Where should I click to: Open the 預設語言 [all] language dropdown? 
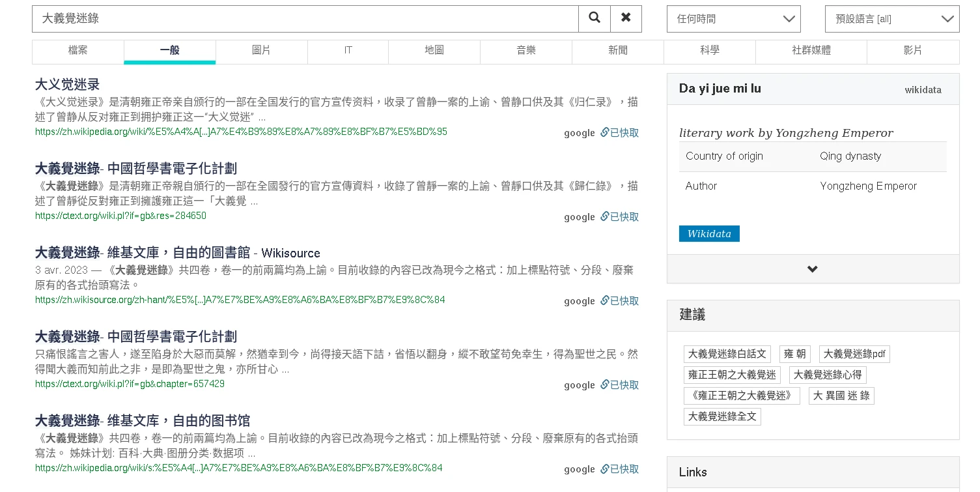pos(891,19)
